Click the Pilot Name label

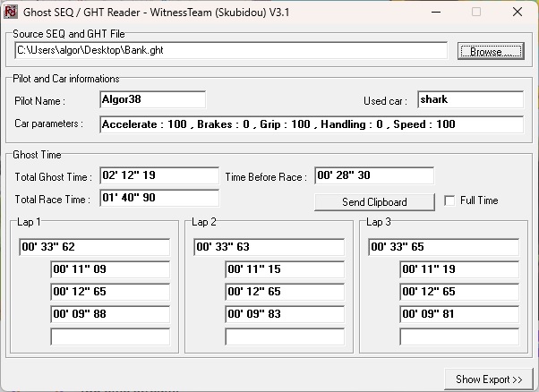pos(39,101)
